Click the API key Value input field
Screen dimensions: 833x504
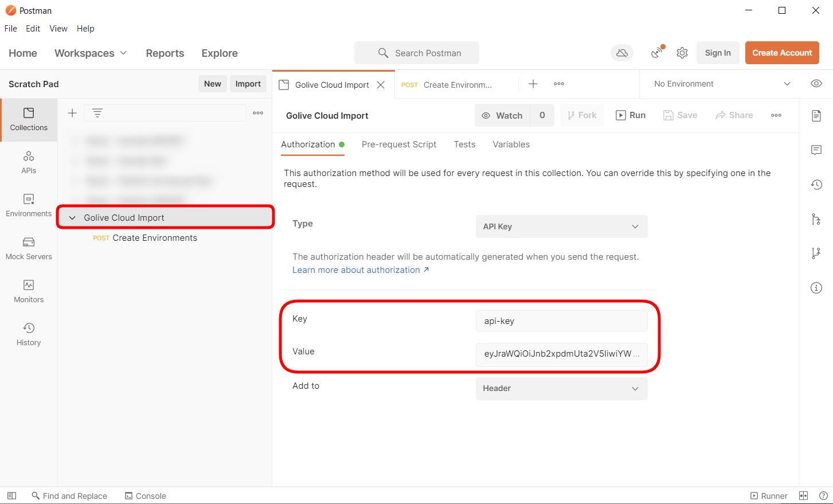(561, 354)
